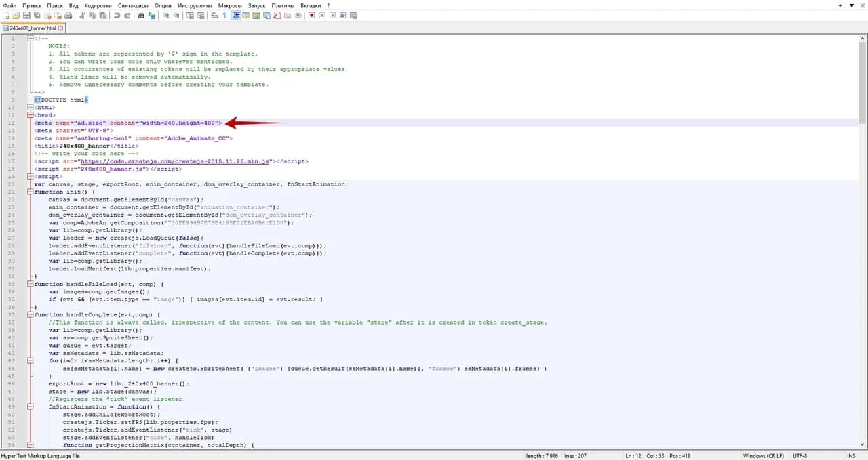Click the Paste toolbar icon
This screenshot has height=460, width=868.
[102, 16]
